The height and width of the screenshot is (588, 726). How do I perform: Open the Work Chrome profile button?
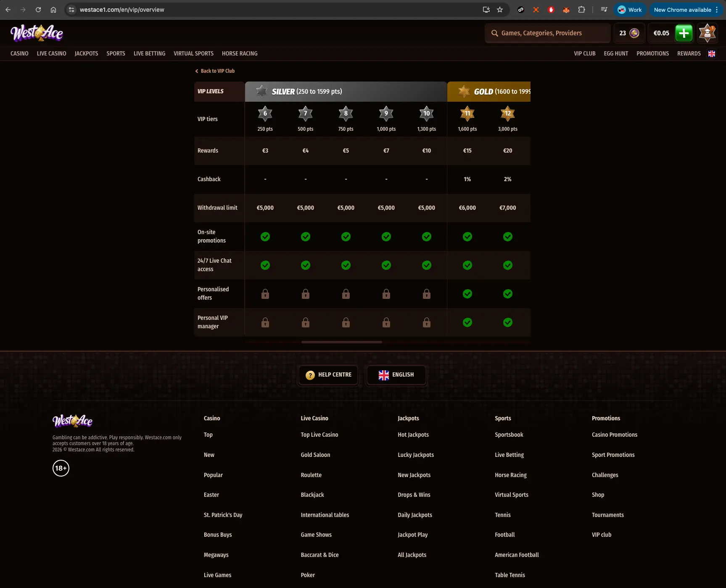click(630, 10)
